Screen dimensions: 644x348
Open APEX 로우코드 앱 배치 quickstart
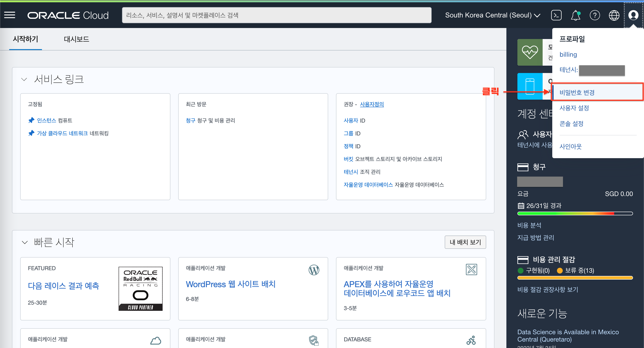click(397, 289)
